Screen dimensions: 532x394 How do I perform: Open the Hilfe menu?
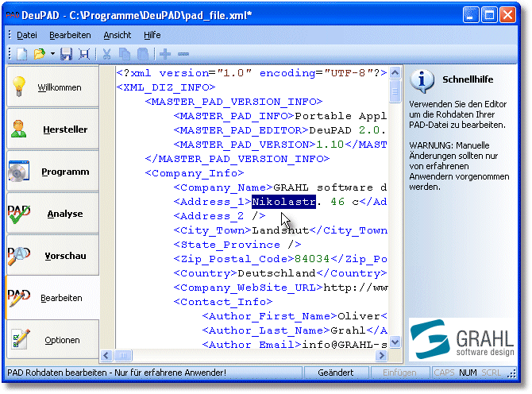click(x=152, y=35)
